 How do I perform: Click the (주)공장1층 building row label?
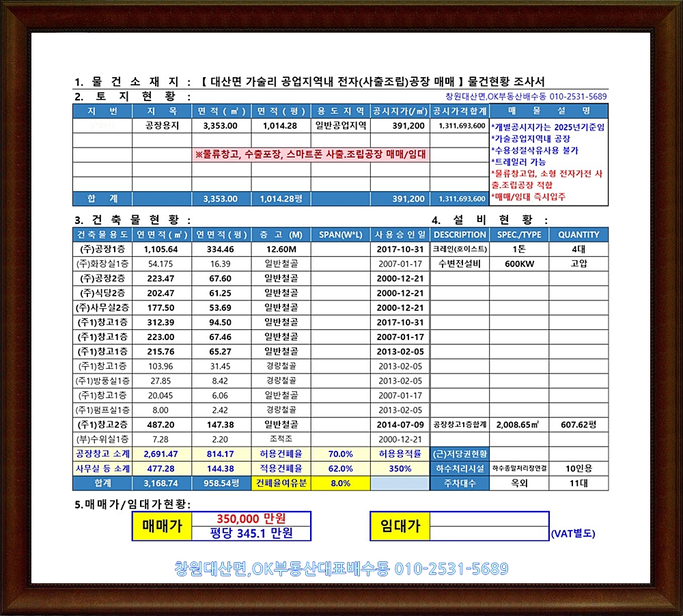[102, 249]
